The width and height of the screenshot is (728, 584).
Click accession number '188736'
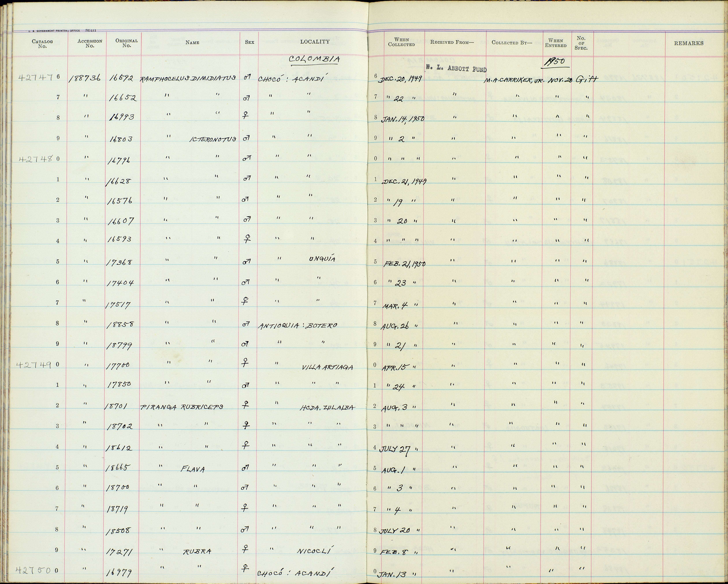pyautogui.click(x=84, y=78)
